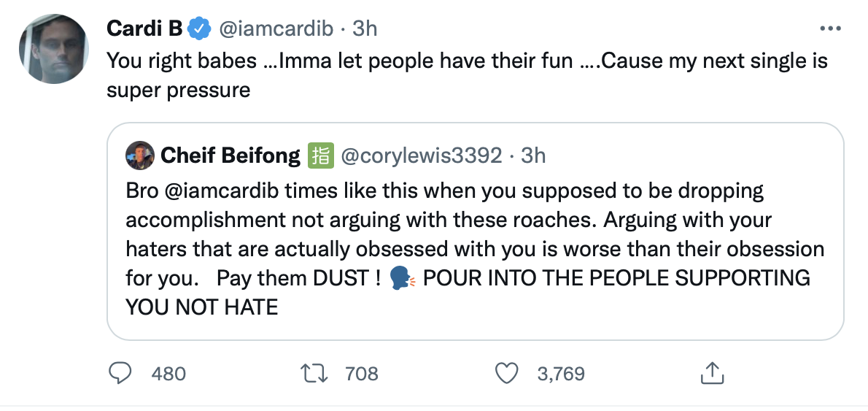Click the green emoji badge beside Cheif Beifong

pos(320,155)
